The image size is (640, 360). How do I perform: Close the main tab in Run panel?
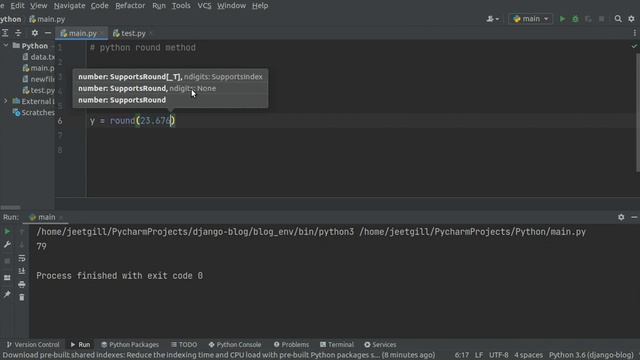coord(61,218)
